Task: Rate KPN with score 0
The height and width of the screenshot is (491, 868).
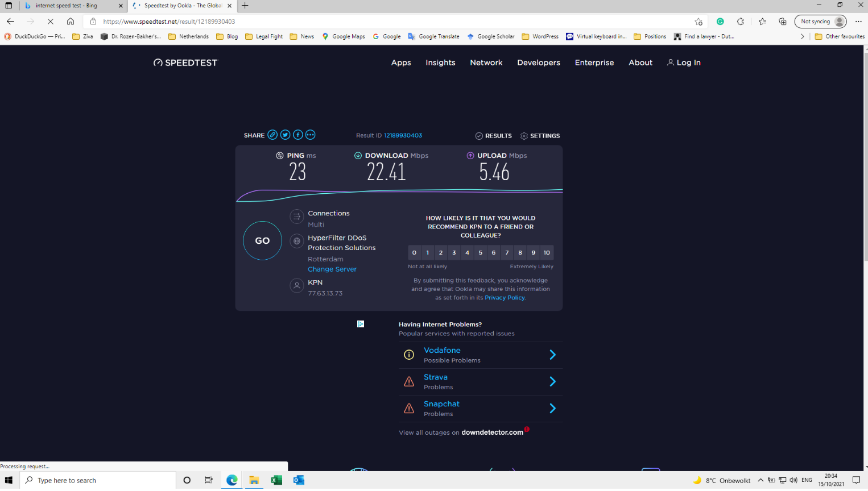Action: [414, 252]
